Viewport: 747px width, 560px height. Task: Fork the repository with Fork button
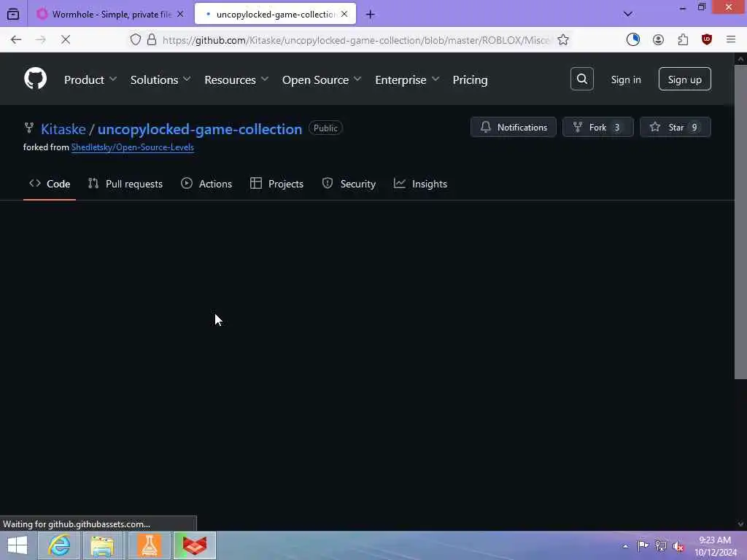tap(598, 127)
